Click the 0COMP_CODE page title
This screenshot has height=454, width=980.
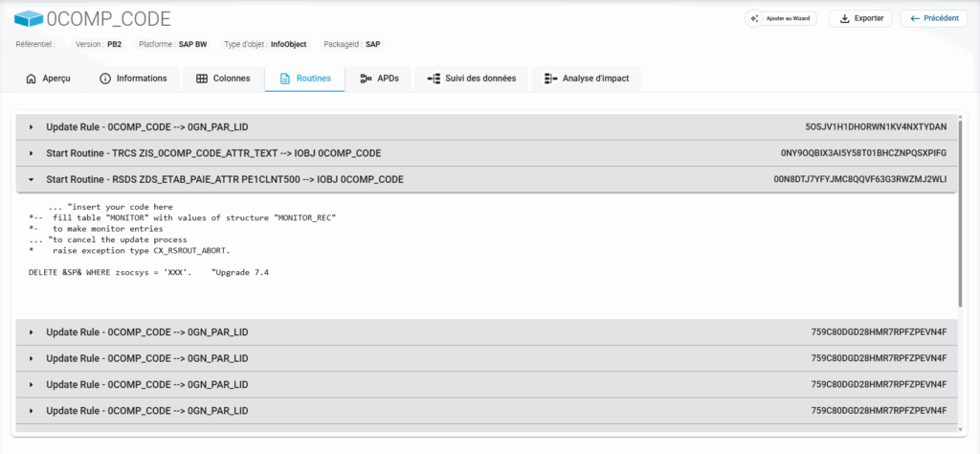pos(109,19)
